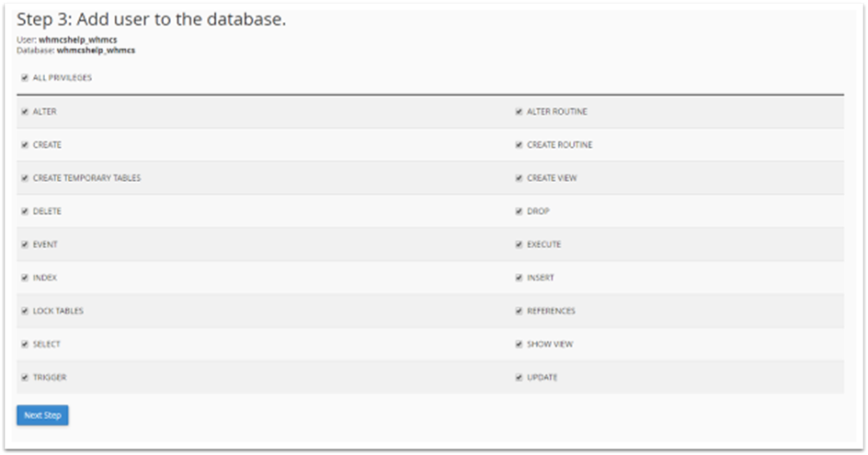This screenshot has height=455, width=868.
Task: Toggle the SELECT privilege checkbox
Action: [24, 344]
